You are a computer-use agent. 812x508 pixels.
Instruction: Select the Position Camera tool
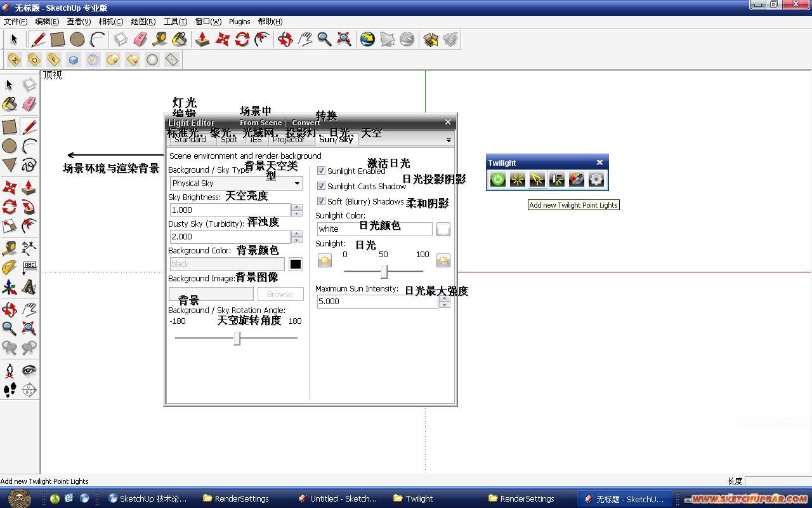tap(10, 371)
